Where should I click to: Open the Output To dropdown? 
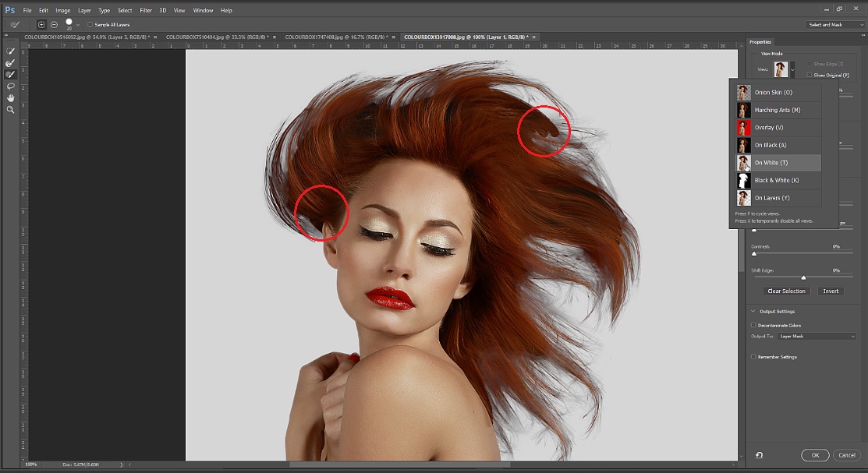click(x=817, y=336)
